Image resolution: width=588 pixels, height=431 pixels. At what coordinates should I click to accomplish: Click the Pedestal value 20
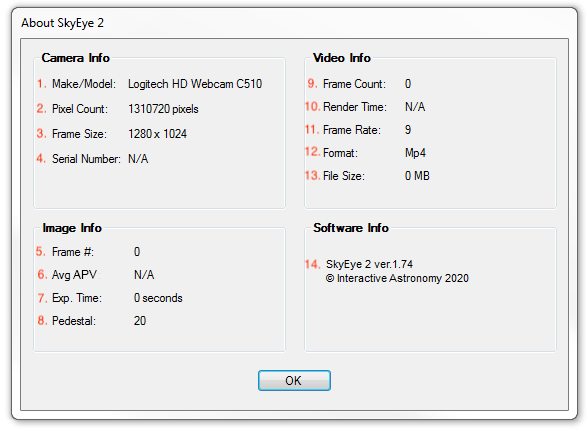coord(140,321)
